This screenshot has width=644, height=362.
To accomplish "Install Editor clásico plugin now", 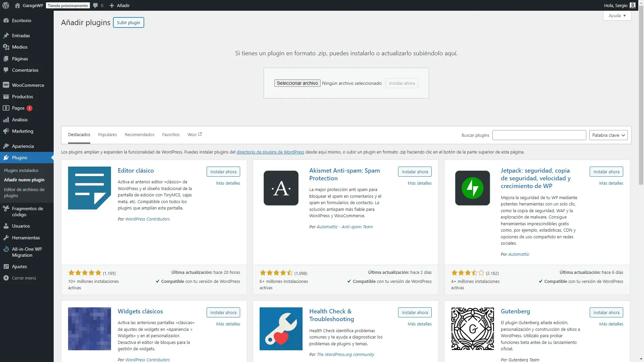I will [x=223, y=172].
